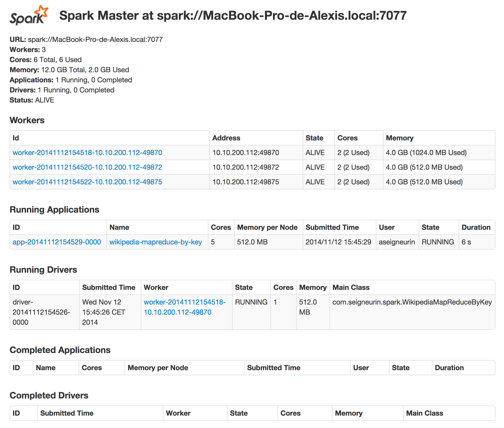Open worker-20141112154520-10.10.200.112-49872 link
Screen dimensions: 504x428
[x=87, y=167]
